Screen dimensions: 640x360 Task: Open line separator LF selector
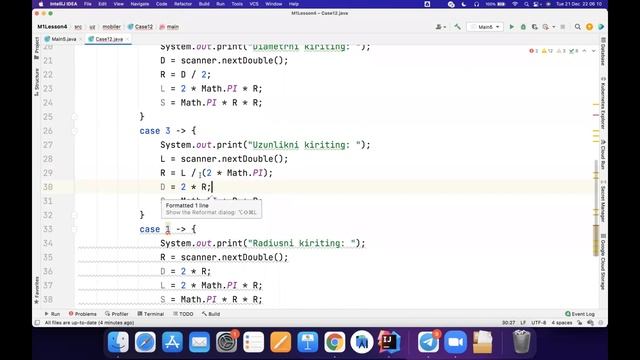click(x=523, y=323)
